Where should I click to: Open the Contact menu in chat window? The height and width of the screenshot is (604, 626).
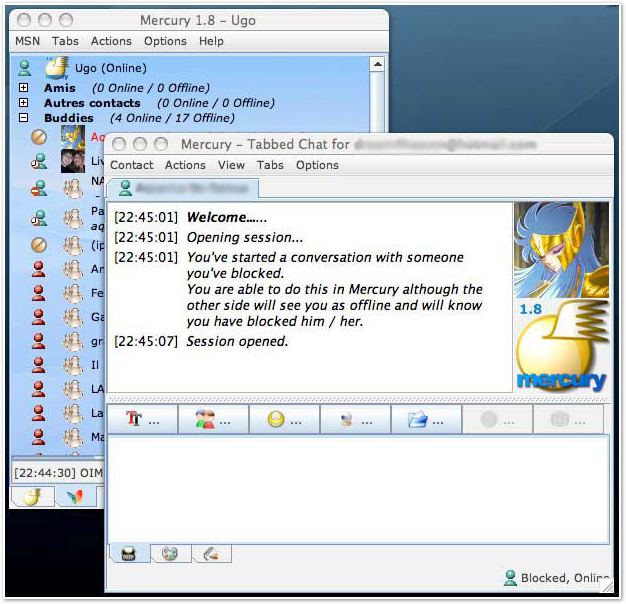point(132,165)
